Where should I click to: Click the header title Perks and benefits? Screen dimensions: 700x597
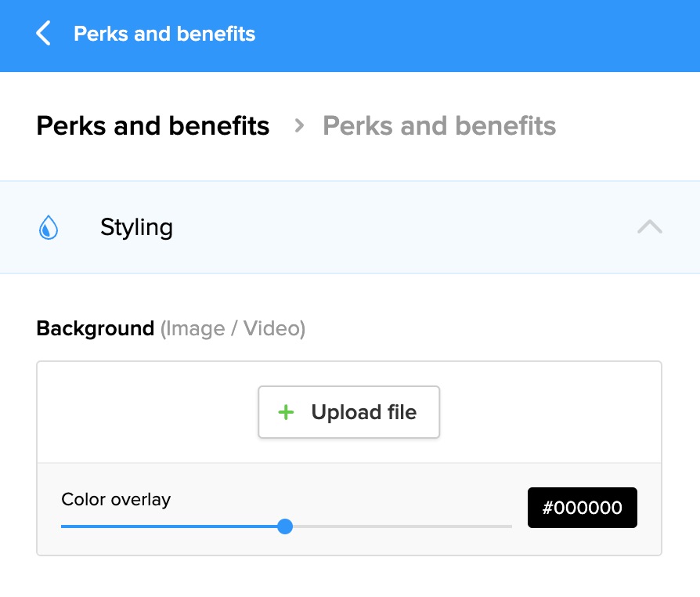[x=164, y=34]
